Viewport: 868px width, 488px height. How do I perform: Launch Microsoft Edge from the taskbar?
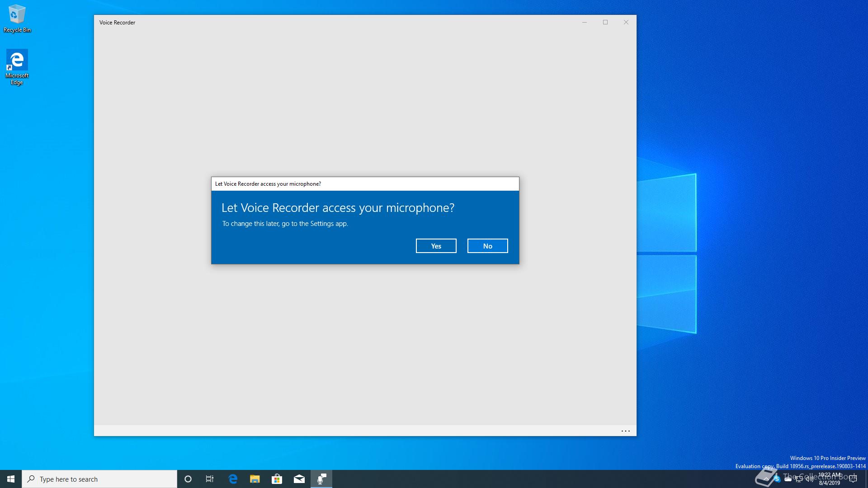click(233, 479)
